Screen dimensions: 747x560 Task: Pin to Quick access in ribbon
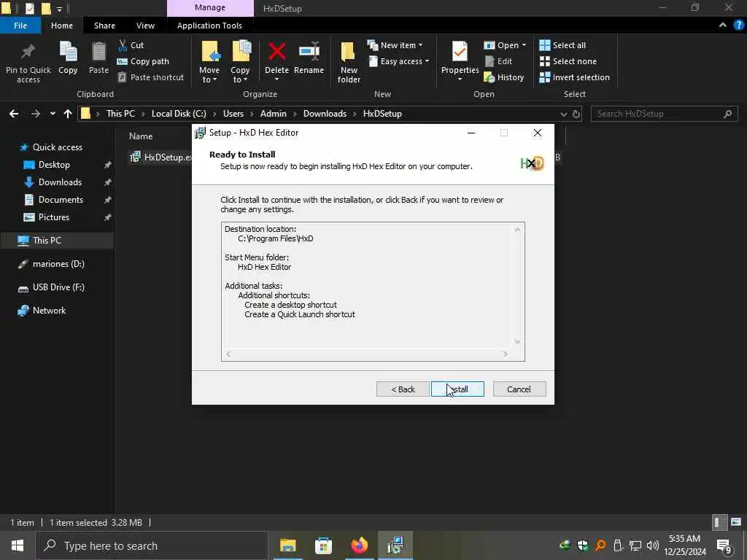pos(28,63)
